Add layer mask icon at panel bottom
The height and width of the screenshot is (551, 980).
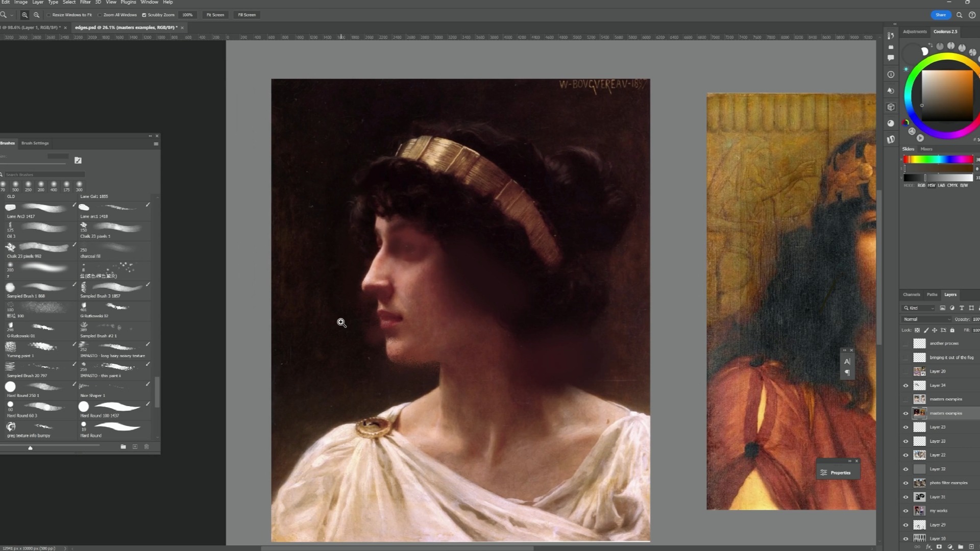(939, 547)
